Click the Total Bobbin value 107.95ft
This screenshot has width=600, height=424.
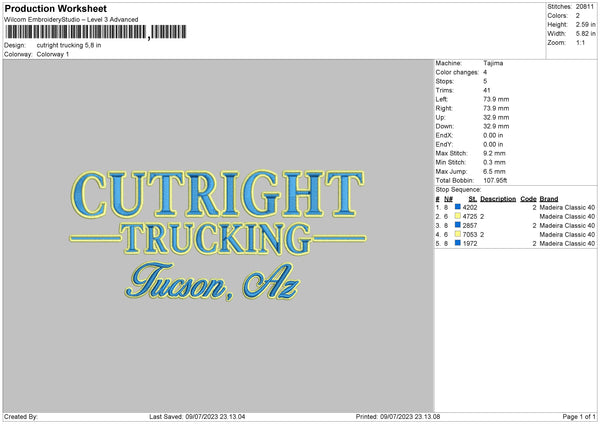(x=495, y=181)
